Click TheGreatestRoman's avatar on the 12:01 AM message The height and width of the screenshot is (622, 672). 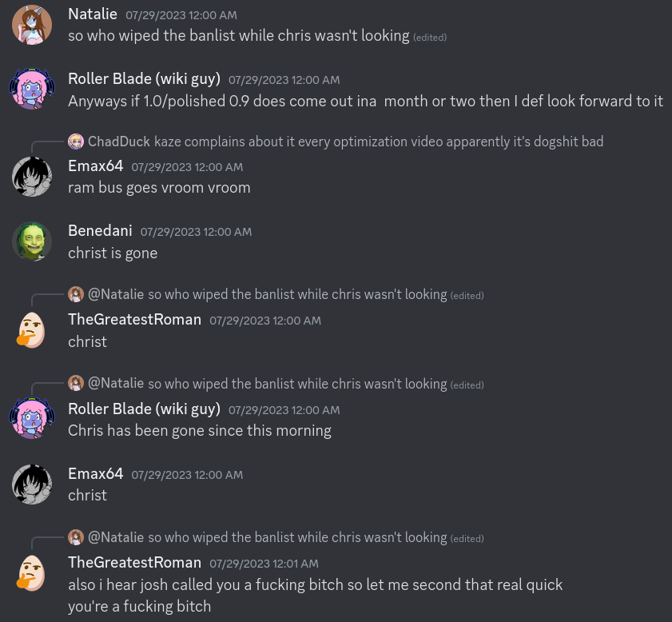pyautogui.click(x=32, y=573)
